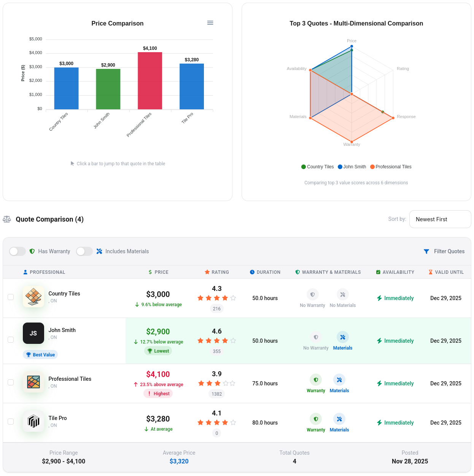Enable the Has Warranty toggle
Screen dimensions: 474x476
click(17, 251)
